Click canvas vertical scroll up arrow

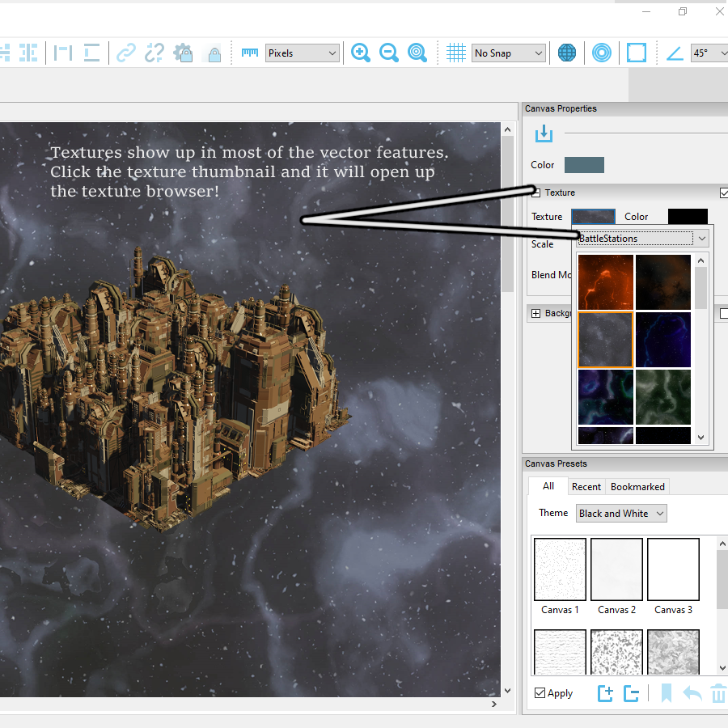tap(507, 129)
